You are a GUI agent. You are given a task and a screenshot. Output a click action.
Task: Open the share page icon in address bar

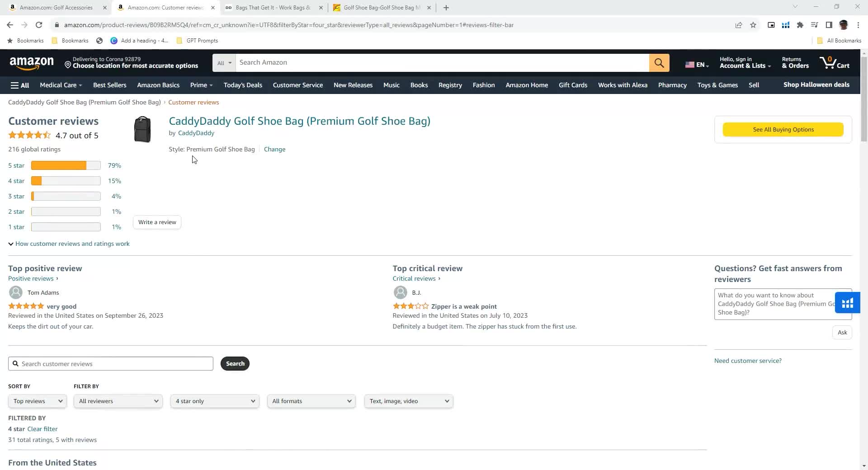pos(739,25)
